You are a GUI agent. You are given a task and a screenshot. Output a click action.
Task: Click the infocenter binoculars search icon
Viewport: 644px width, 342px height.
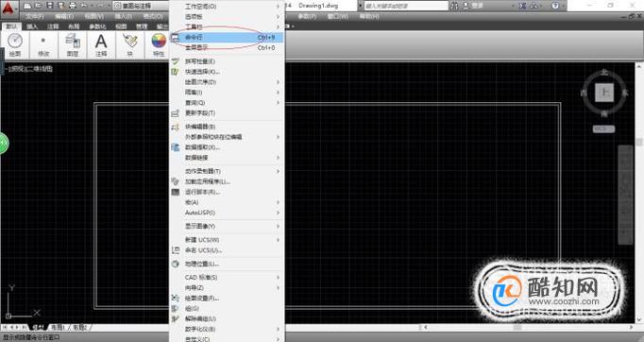coord(454,6)
